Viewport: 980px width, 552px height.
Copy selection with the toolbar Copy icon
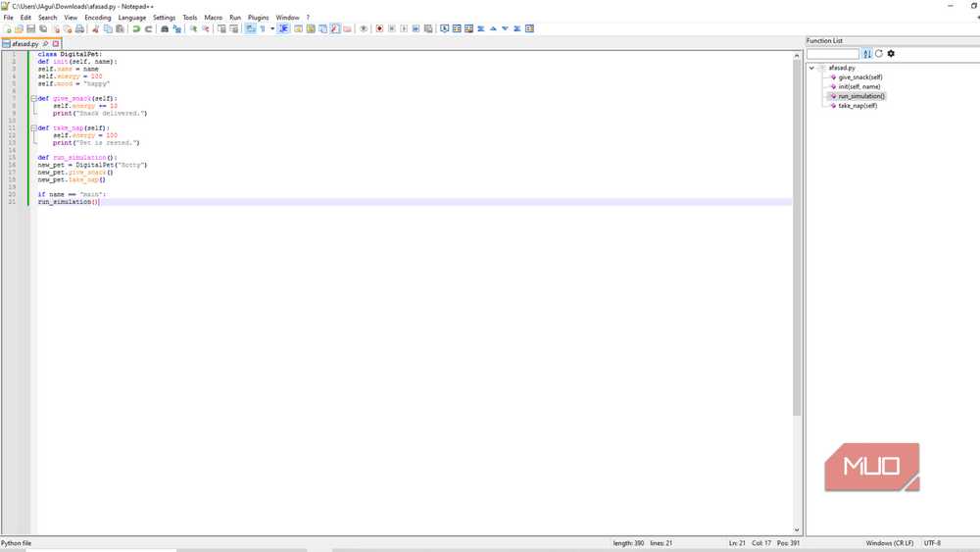[108, 28]
